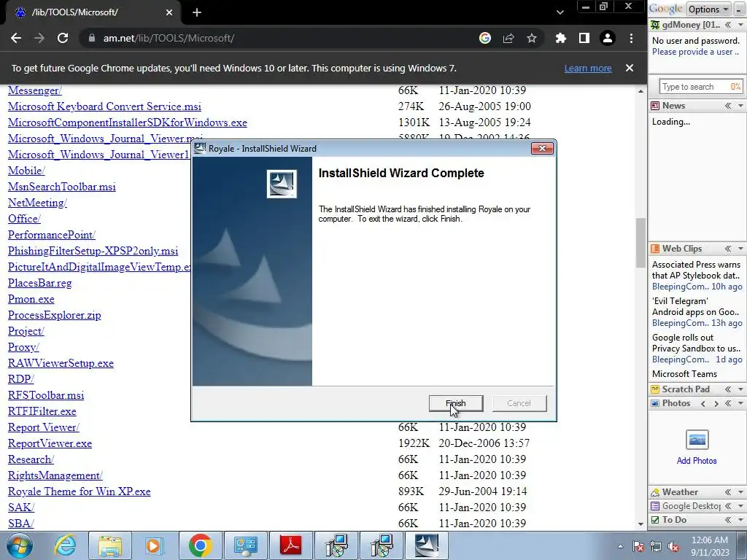Open MsnSearchToolbar.msi link
The width and height of the screenshot is (747, 560).
point(62,187)
